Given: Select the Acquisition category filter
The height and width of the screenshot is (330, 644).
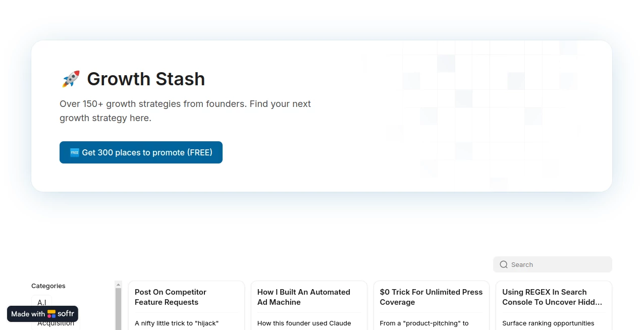Looking at the screenshot, I should pyautogui.click(x=56, y=323).
